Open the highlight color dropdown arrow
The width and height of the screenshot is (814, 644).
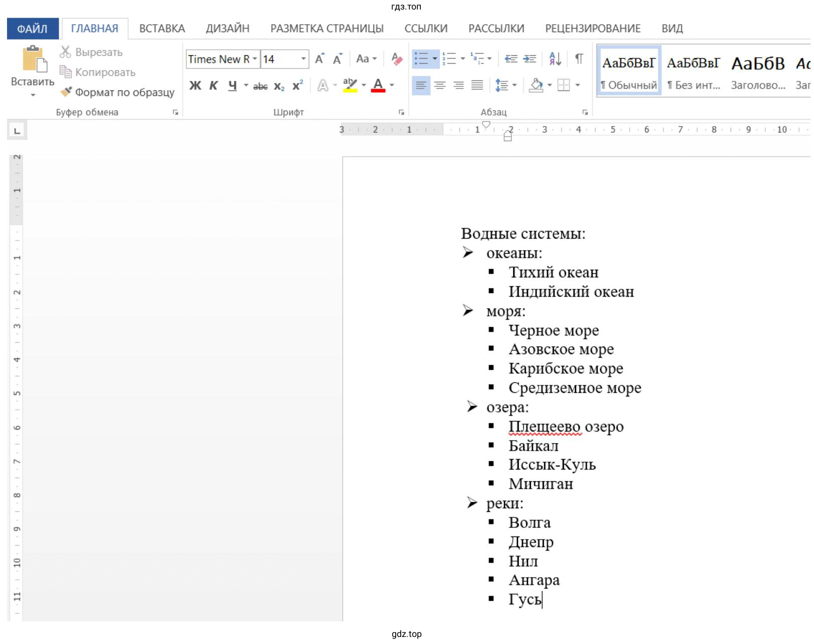364,85
